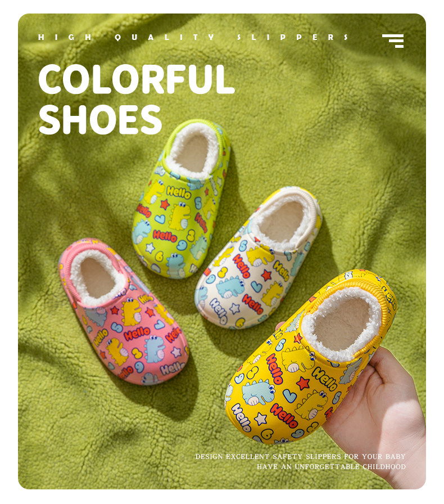Click the fleece lining of yellow slipper
Viewport: 444px width, 504px height.
click(x=342, y=324)
